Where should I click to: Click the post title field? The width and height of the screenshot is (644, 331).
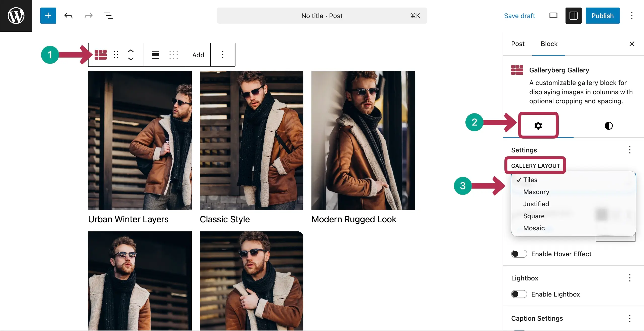pyautogui.click(x=322, y=16)
